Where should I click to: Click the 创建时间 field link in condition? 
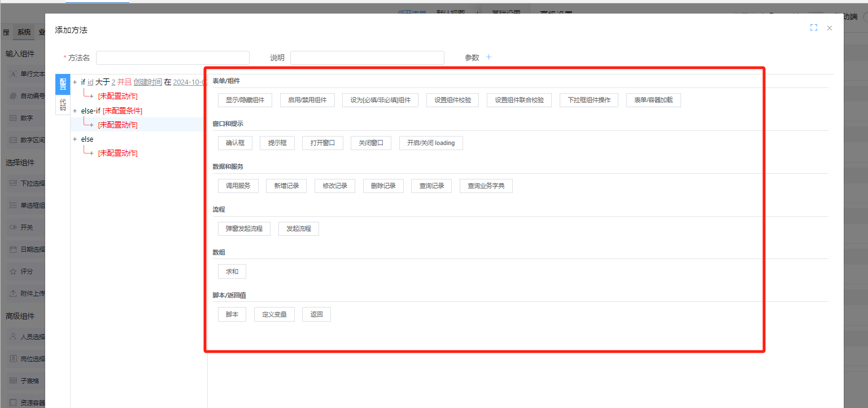(x=148, y=82)
